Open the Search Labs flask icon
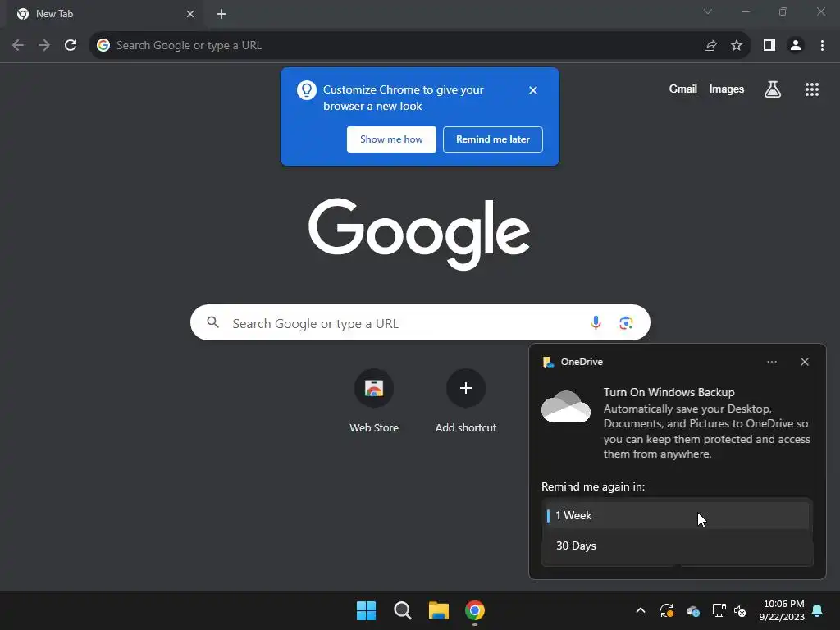 772,89
